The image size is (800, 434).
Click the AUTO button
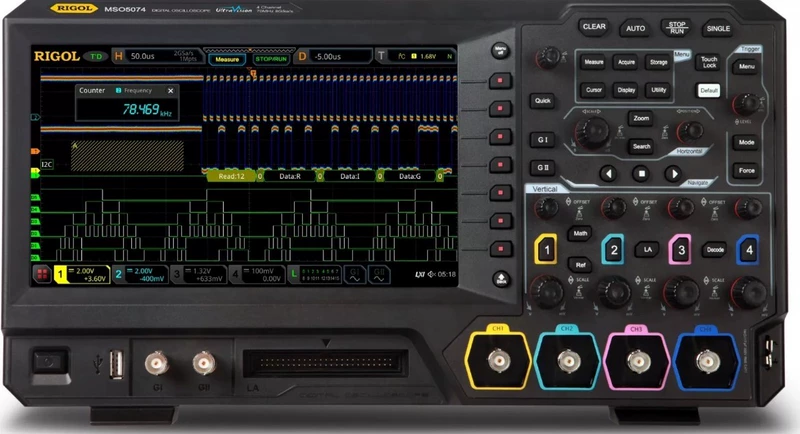click(635, 29)
